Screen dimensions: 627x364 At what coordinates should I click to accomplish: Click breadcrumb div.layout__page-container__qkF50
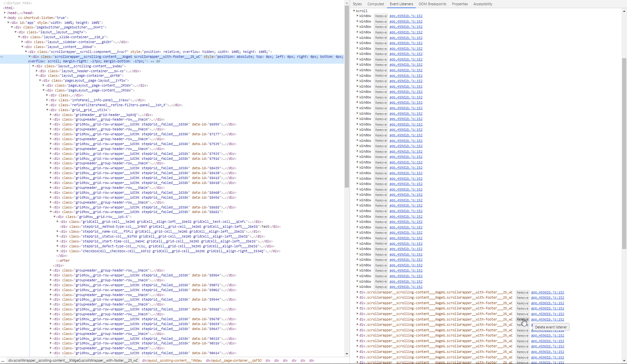(234, 360)
